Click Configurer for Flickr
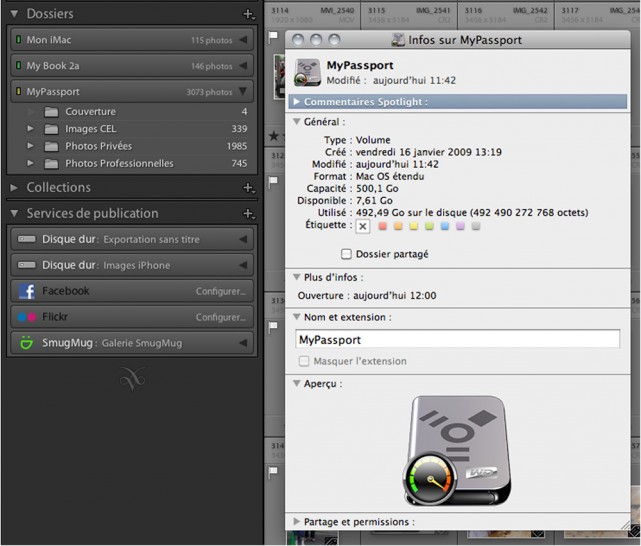The height and width of the screenshot is (546, 641). (x=221, y=317)
